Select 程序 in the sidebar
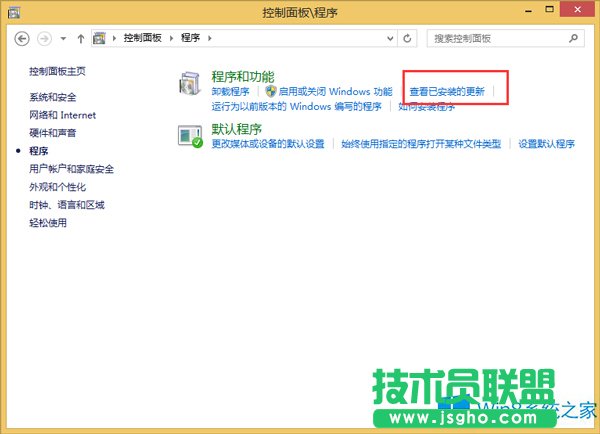600x434 pixels. point(39,151)
